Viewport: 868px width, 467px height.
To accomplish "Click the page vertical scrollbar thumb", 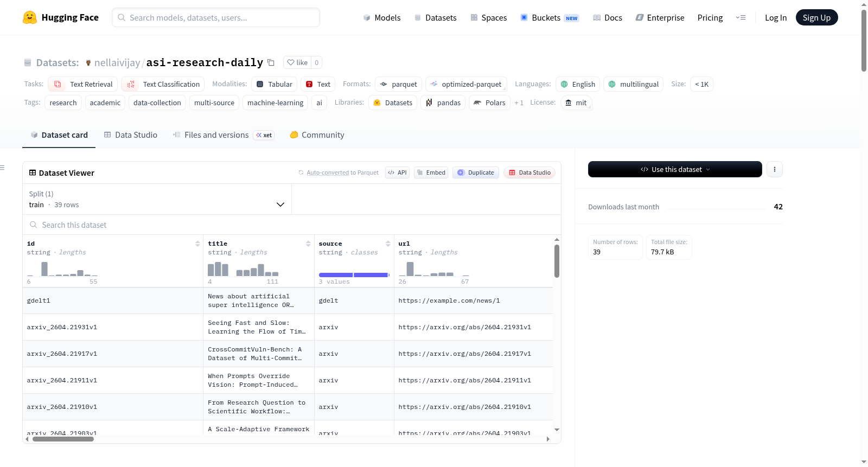I will point(864,40).
